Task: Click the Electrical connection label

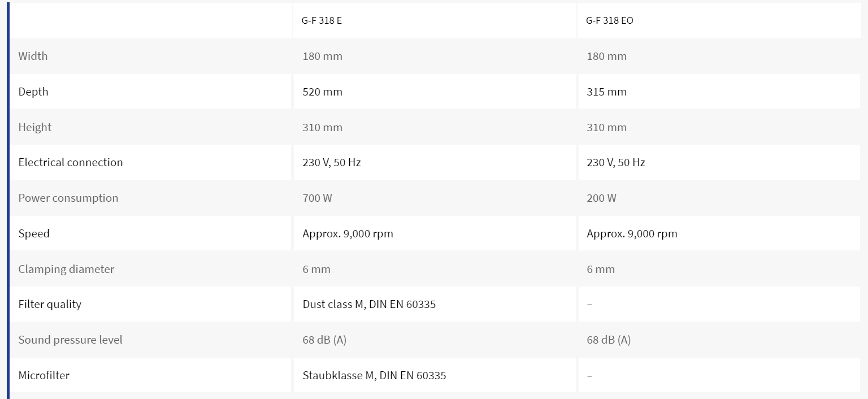Action: point(71,162)
